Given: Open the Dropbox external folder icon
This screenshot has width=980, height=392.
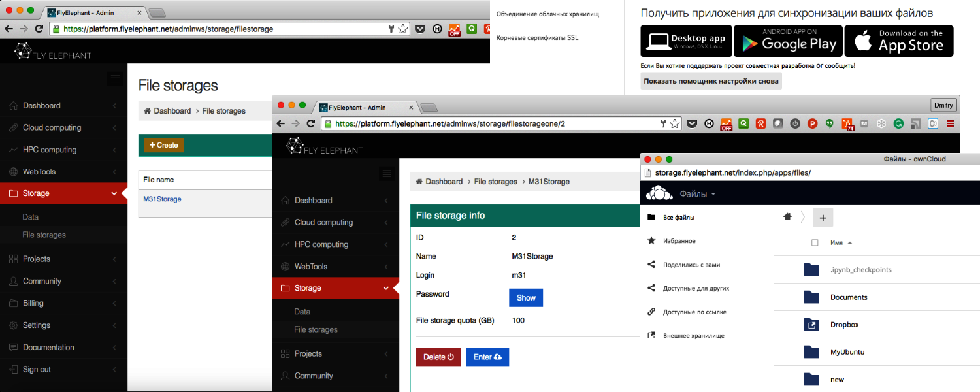Looking at the screenshot, I should 811,325.
